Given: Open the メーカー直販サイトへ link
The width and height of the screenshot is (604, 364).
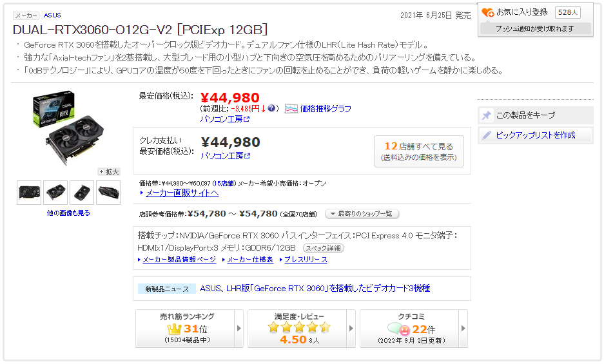Looking at the screenshot, I should pos(182,193).
